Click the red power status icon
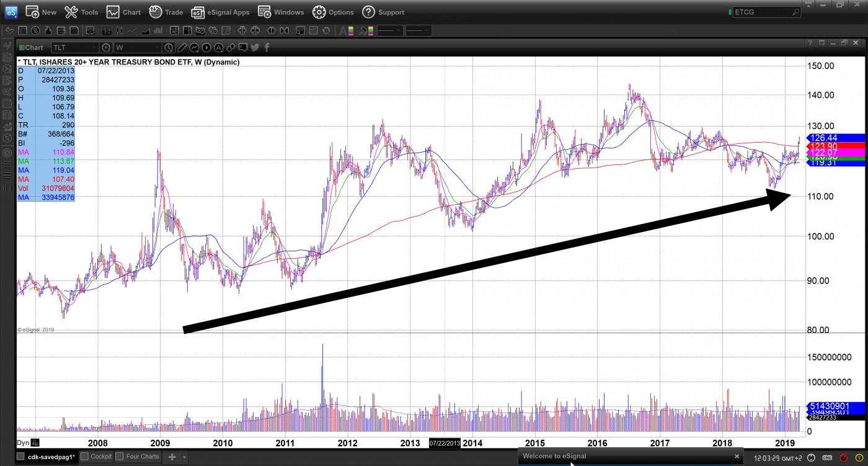Screen dimensions: 868x466 [843, 458]
